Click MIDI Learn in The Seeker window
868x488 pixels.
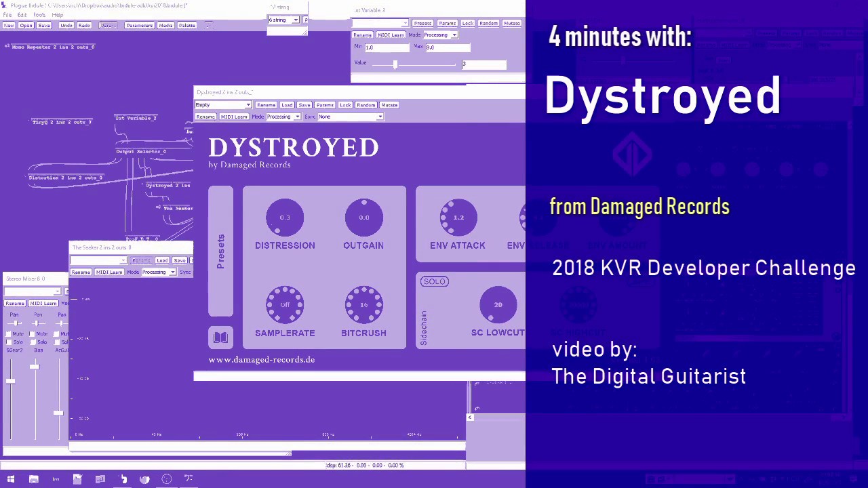(109, 272)
